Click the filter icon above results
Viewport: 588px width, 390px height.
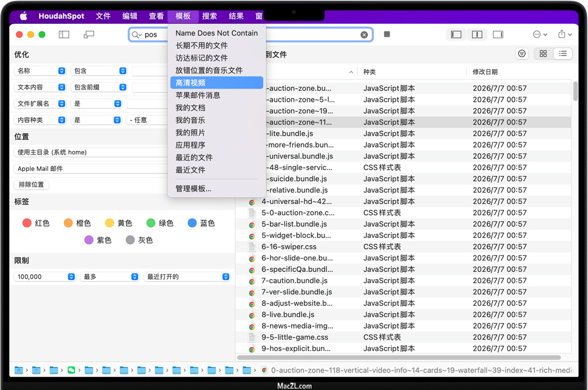click(522, 54)
